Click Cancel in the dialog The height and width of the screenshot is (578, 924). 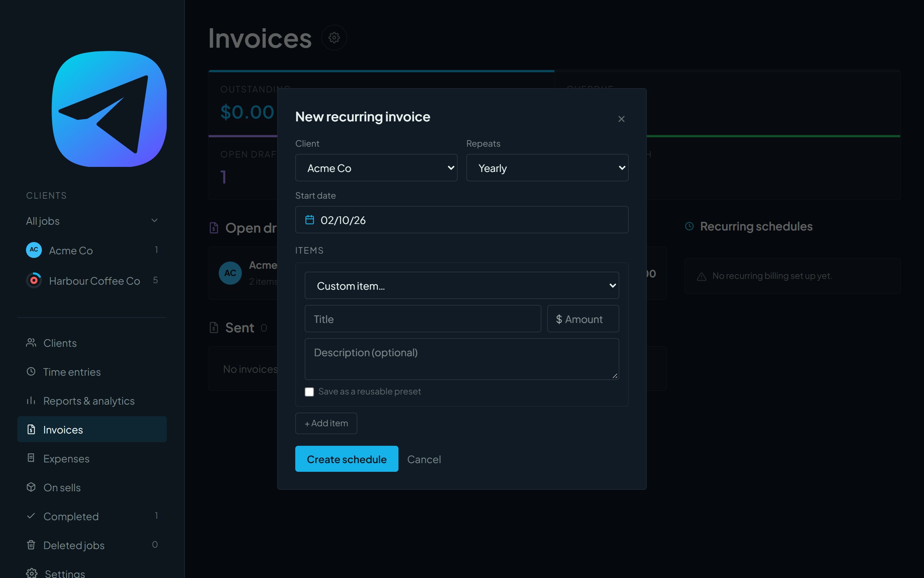pos(424,459)
